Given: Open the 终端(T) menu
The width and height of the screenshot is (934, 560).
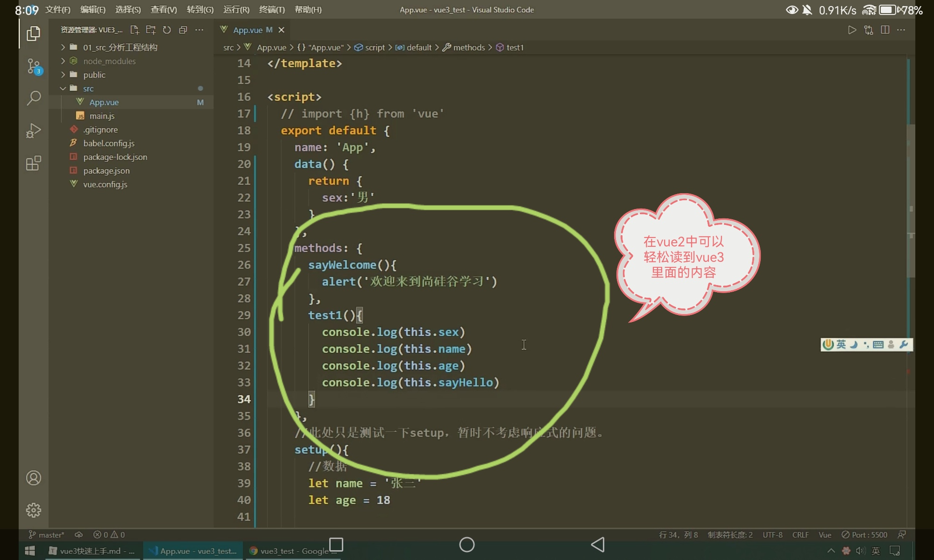Looking at the screenshot, I should 272,10.
